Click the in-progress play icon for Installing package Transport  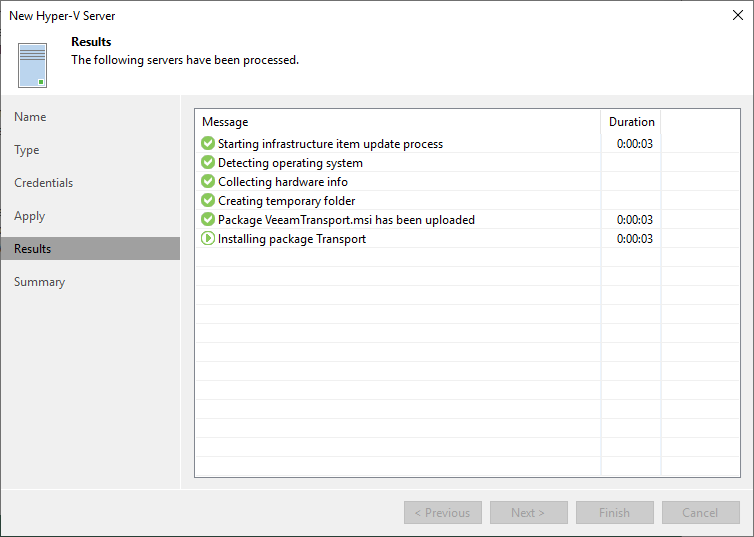tap(208, 238)
